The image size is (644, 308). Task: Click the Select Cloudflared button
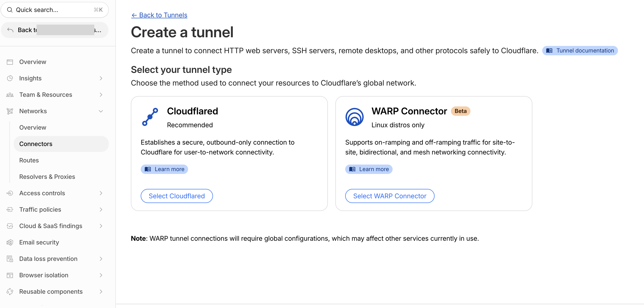click(177, 196)
